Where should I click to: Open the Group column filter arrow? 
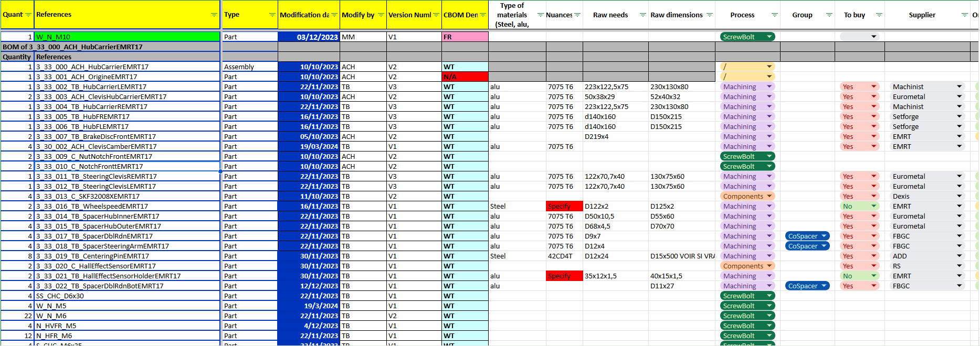829,15
